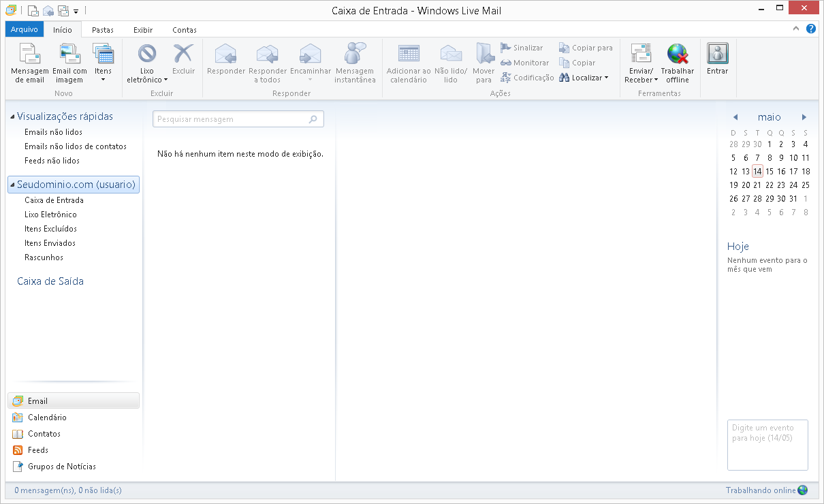Image resolution: width=824 pixels, height=504 pixels.
Task: Go to next month in calendar
Action: [x=804, y=117]
